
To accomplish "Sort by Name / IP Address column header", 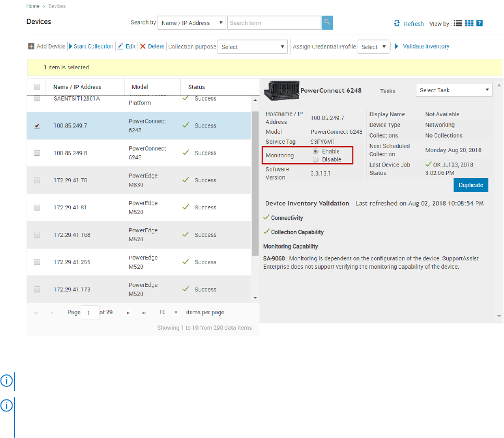I will [77, 87].
